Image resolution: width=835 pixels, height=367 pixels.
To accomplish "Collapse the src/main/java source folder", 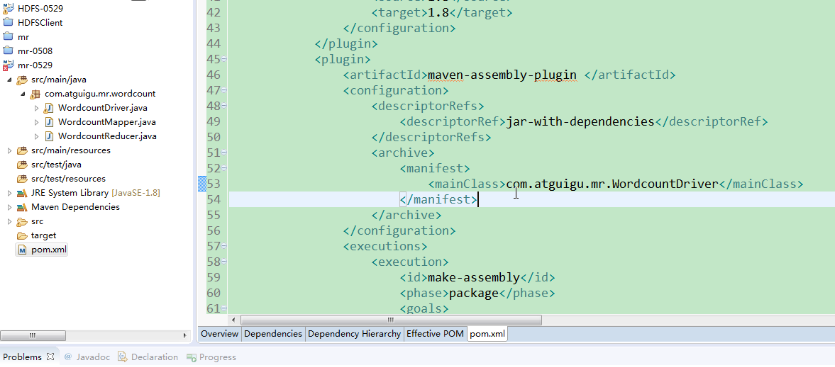I will point(10,80).
